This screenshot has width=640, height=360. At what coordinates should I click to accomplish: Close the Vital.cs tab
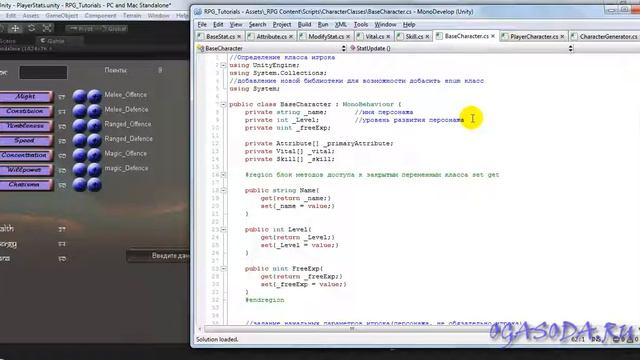(388, 37)
